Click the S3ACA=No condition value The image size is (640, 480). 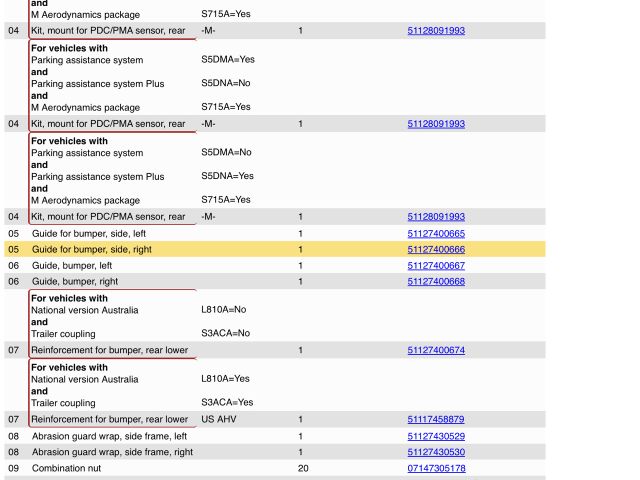225,333
